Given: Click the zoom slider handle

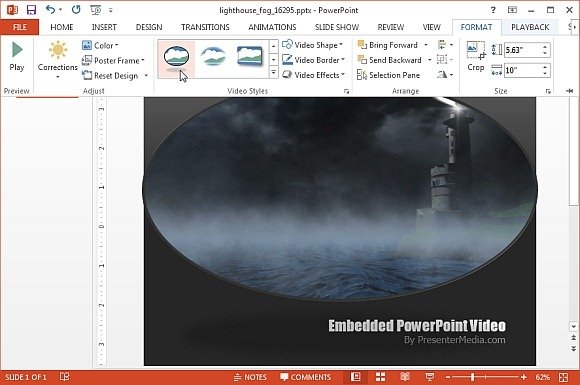Looking at the screenshot, I should pos(472,377).
